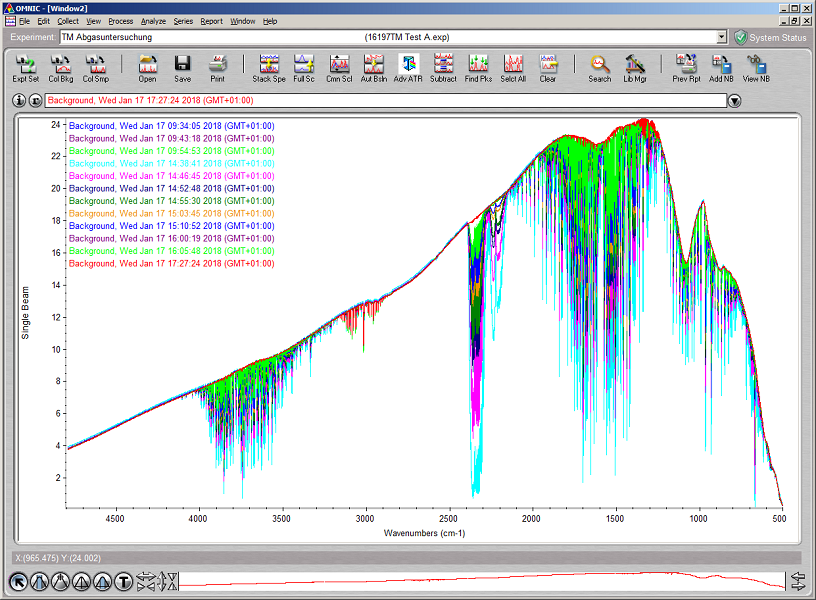Click the spectrum information i button
This screenshot has height=600, width=816.
click(21, 101)
